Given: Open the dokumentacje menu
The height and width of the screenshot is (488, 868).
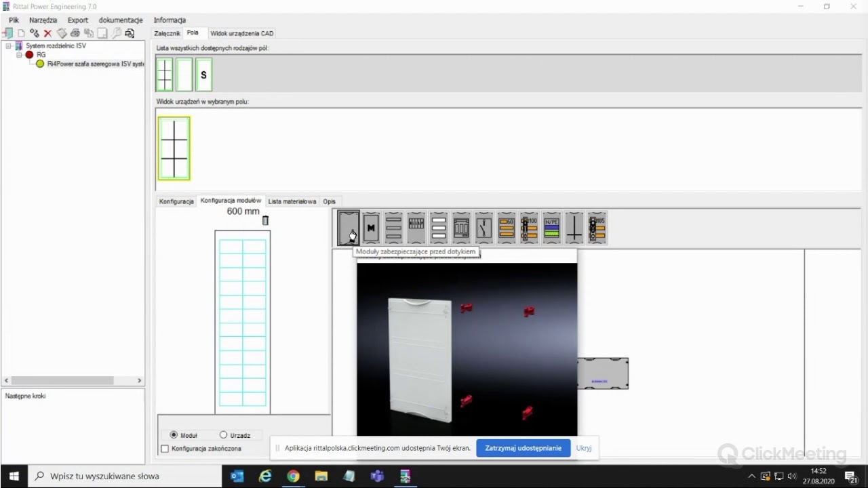Looking at the screenshot, I should coord(121,20).
